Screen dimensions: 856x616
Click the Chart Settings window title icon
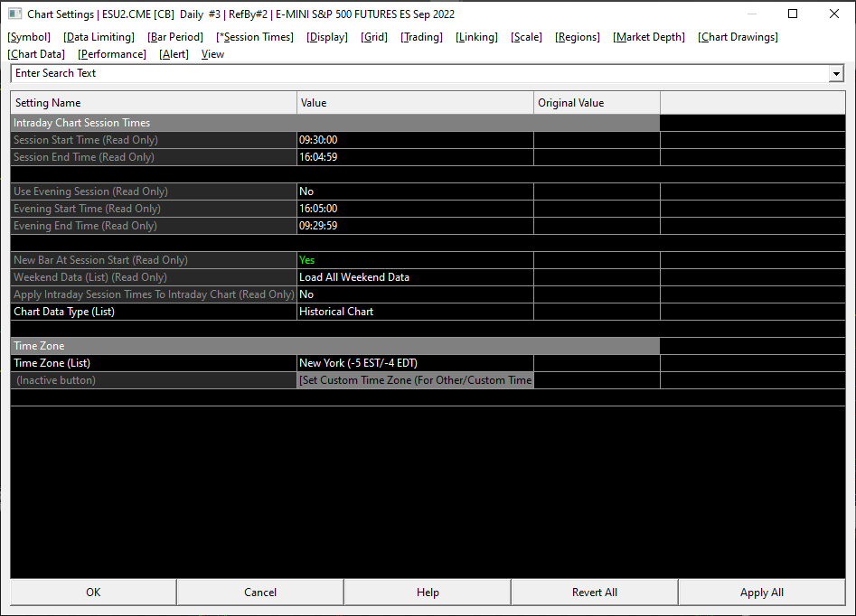coord(14,14)
